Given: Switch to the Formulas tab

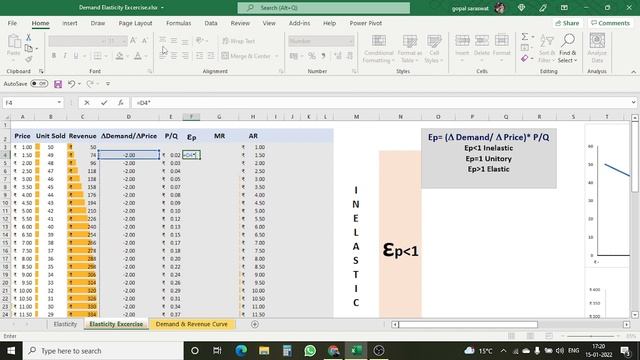Looking at the screenshot, I should coord(178,23).
